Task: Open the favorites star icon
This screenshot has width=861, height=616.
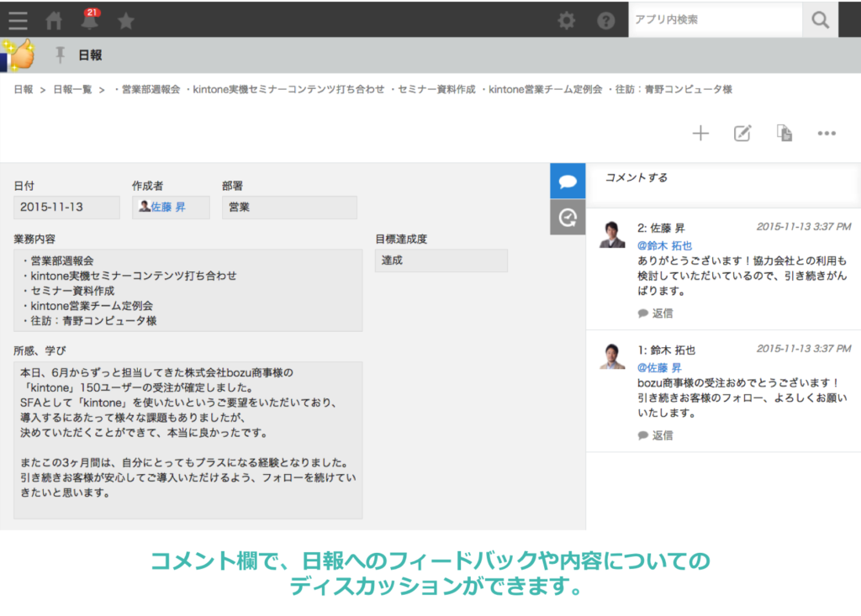Action: tap(126, 21)
